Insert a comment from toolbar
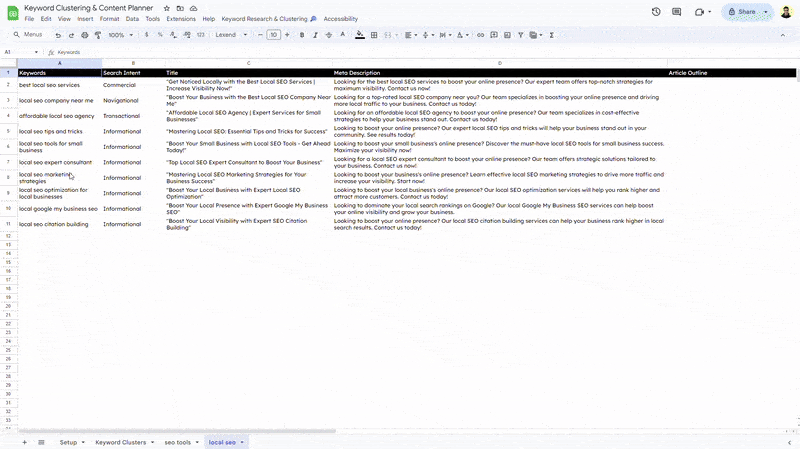 click(x=494, y=35)
